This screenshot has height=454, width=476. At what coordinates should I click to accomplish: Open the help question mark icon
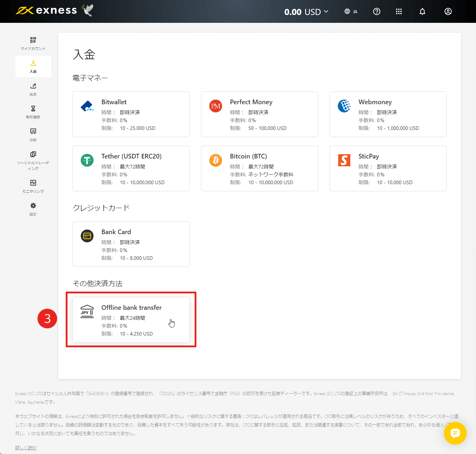coord(377,11)
